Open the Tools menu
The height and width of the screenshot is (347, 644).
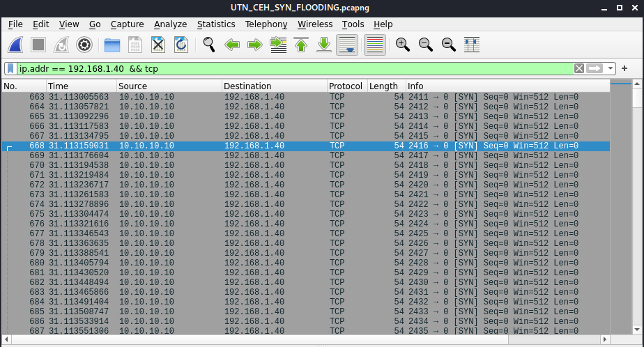click(353, 24)
